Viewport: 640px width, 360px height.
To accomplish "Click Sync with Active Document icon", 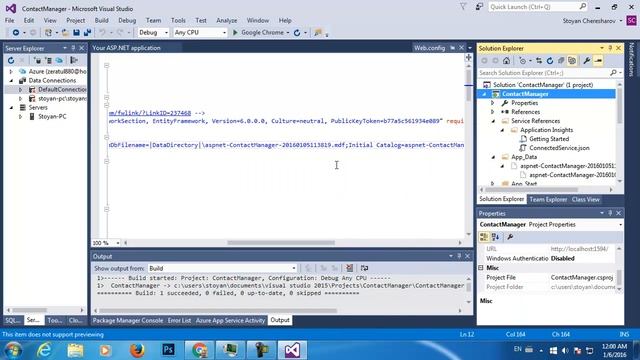I will click(x=539, y=61).
